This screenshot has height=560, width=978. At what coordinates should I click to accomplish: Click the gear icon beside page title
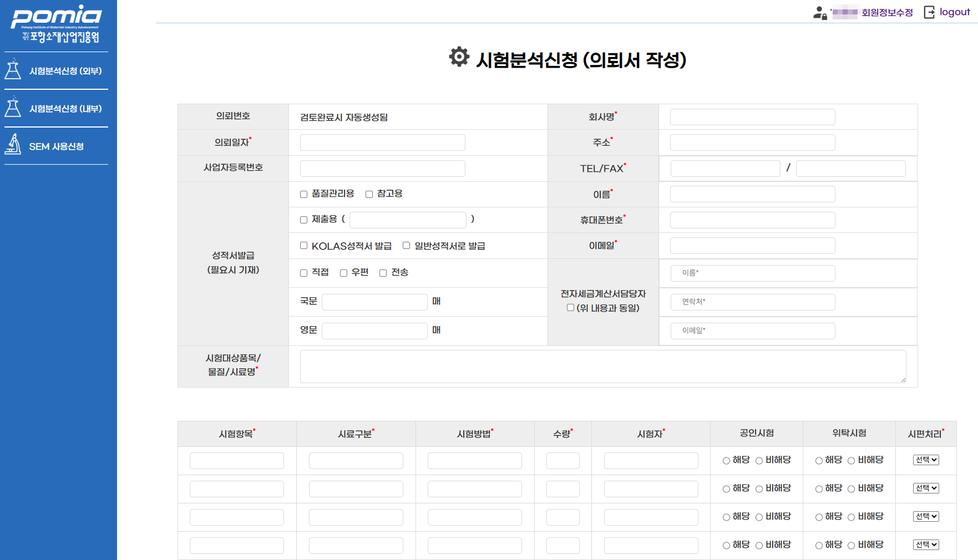(459, 57)
